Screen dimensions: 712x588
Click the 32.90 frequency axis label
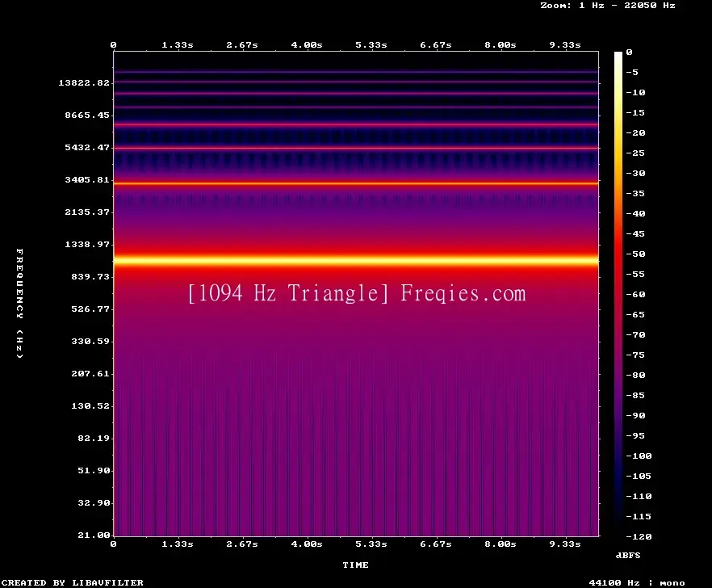pos(94,502)
